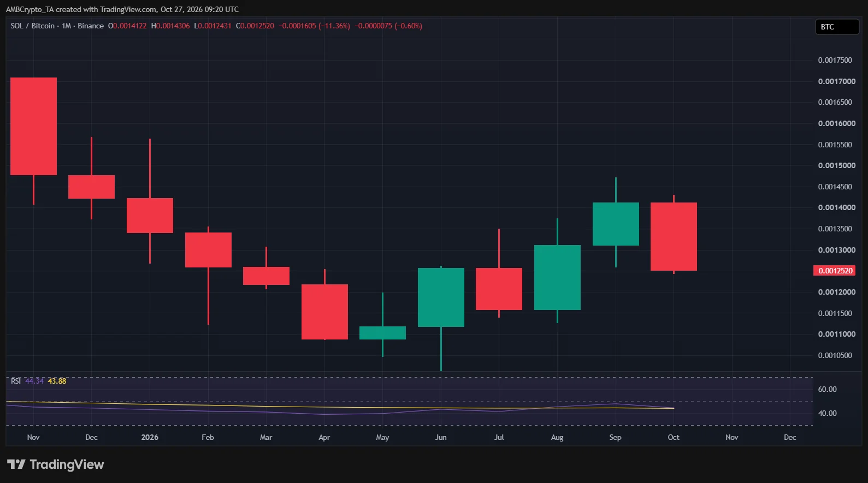
Task: Select the 0.0012520 current price label
Action: tap(835, 271)
